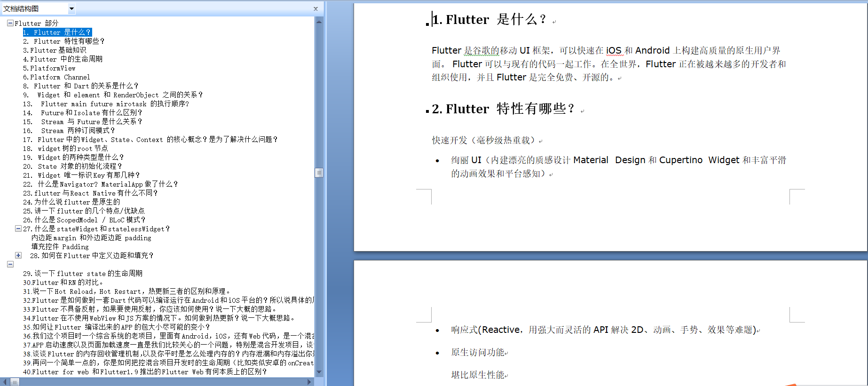Open '39.再问一个简单一点的' entry
Viewport: 868px width, 386px height.
coord(168,362)
